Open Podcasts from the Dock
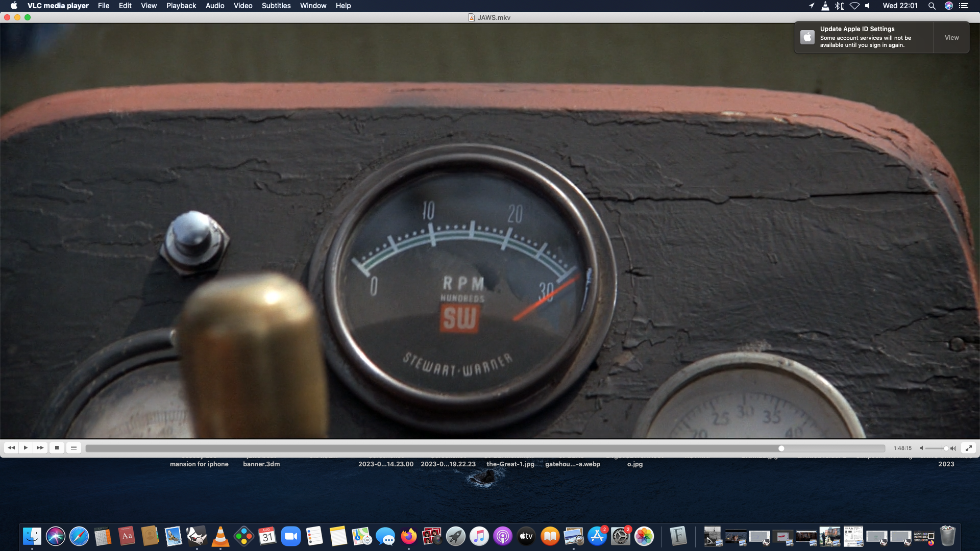This screenshot has width=980, height=551. (503, 536)
